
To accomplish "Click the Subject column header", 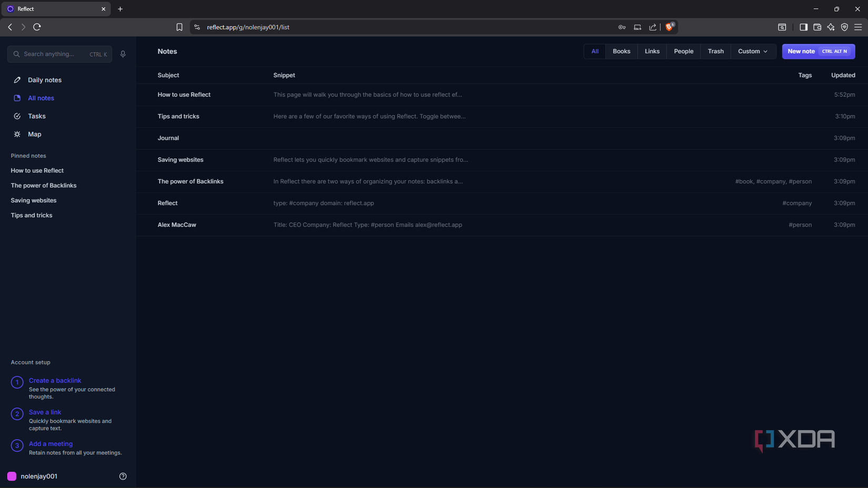I will [168, 75].
